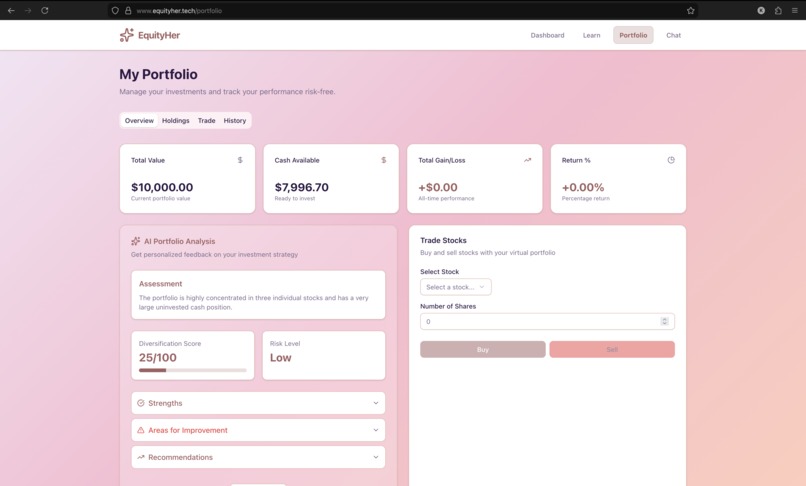Click the +$0.00 gain/loss value
Viewport: 806px width, 486px height.
[x=438, y=187]
